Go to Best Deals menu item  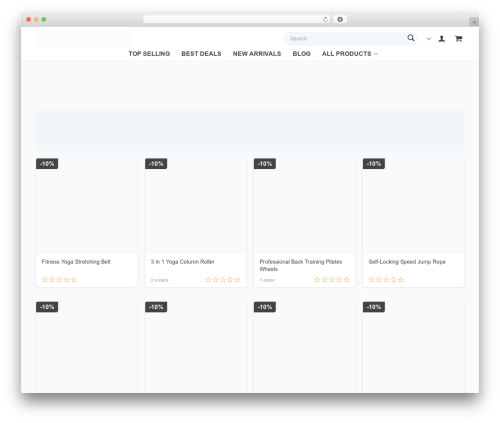point(201,54)
